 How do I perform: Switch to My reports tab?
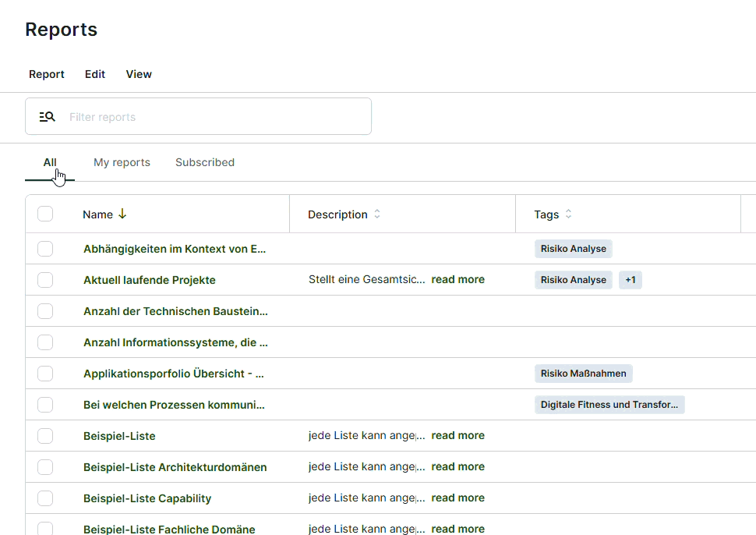click(122, 162)
